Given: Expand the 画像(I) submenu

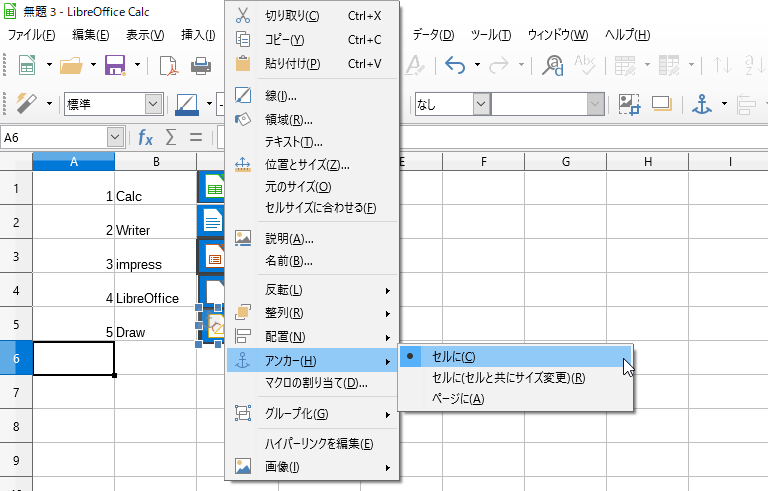Looking at the screenshot, I should click(x=312, y=466).
